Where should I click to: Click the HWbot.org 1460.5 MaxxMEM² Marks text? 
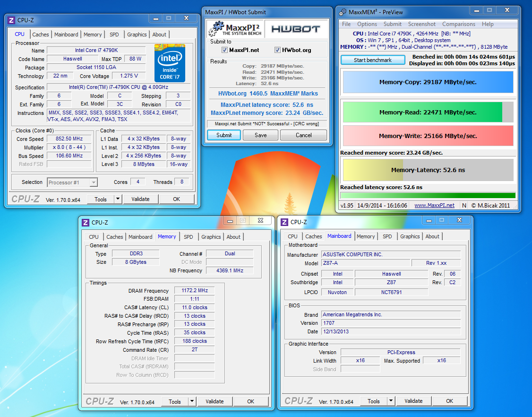coord(268,94)
